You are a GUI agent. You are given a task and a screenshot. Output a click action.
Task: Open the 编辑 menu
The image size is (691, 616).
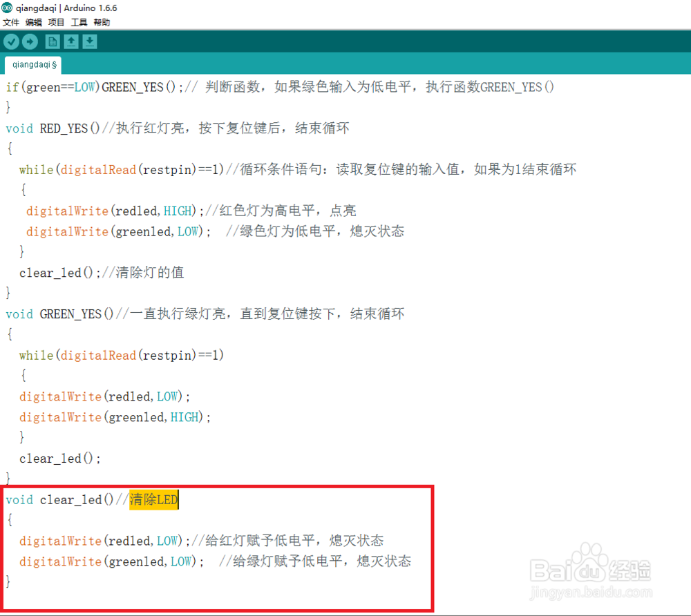pos(34,22)
